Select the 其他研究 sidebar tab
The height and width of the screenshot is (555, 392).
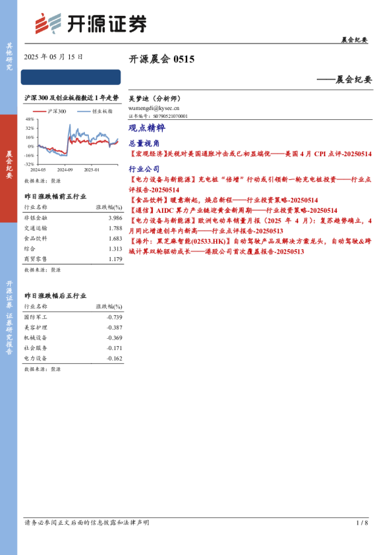pyautogui.click(x=9, y=57)
